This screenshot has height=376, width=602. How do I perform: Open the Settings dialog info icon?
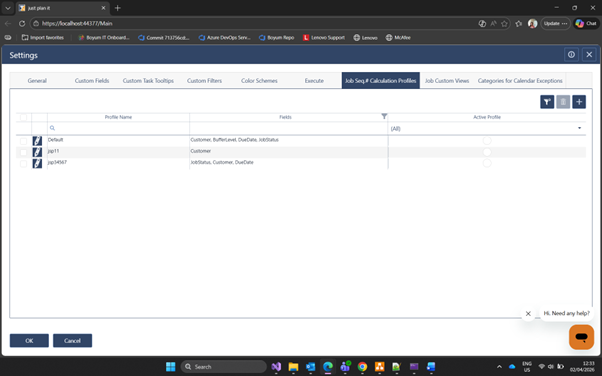click(571, 55)
